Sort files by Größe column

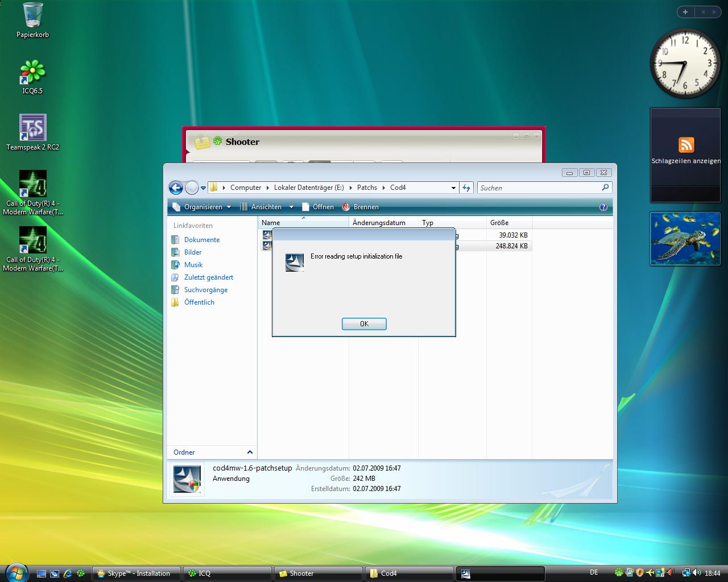click(509, 223)
